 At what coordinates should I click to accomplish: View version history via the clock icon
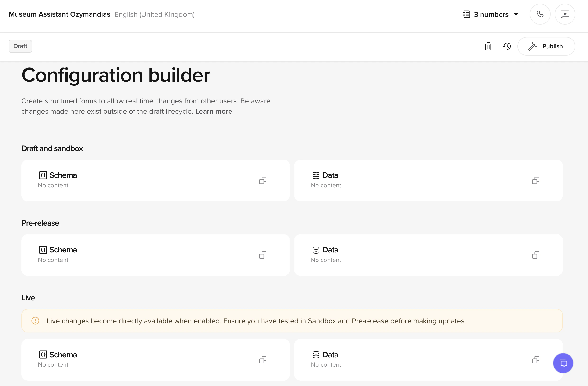pos(507,46)
